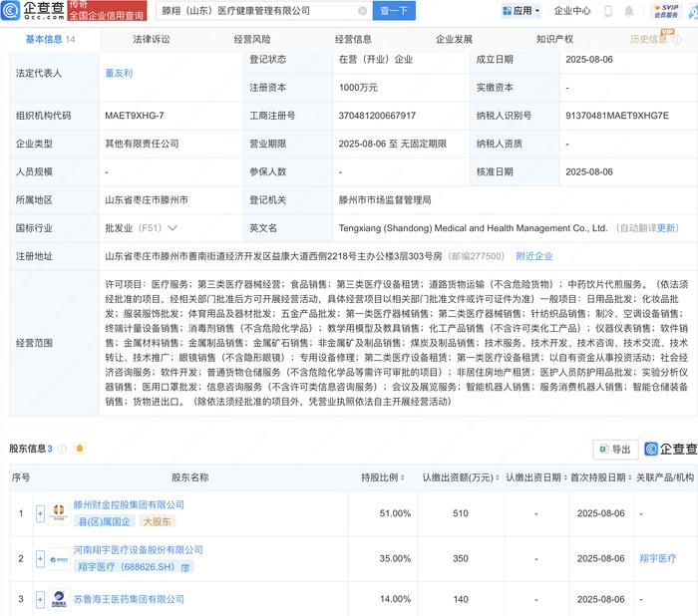Click the mobile phone icon in header
Image resolution: width=698 pixels, height=616 pixels.
point(608,11)
